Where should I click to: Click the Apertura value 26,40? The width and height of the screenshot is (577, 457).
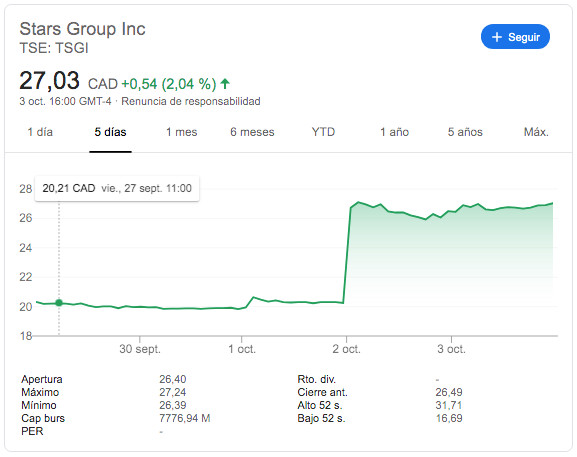173,379
